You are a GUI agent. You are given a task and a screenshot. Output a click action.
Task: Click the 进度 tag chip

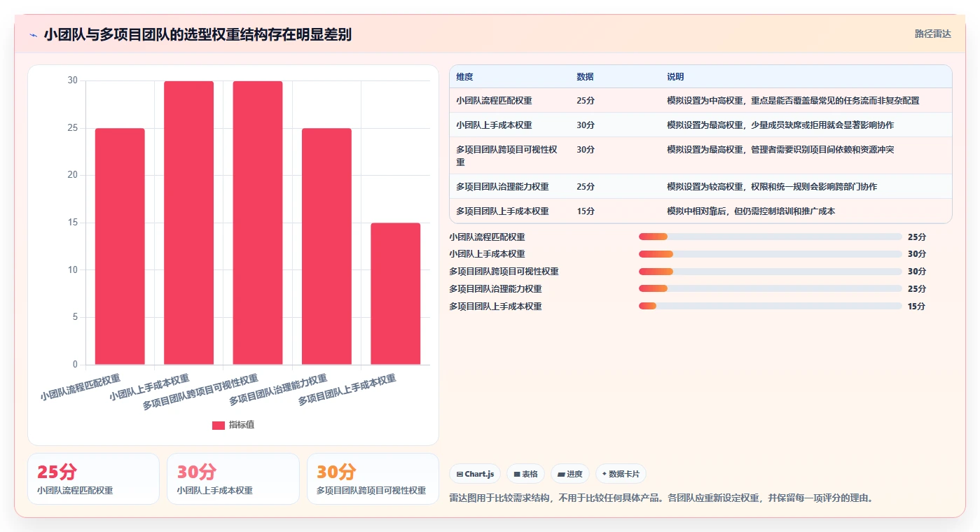(570, 474)
